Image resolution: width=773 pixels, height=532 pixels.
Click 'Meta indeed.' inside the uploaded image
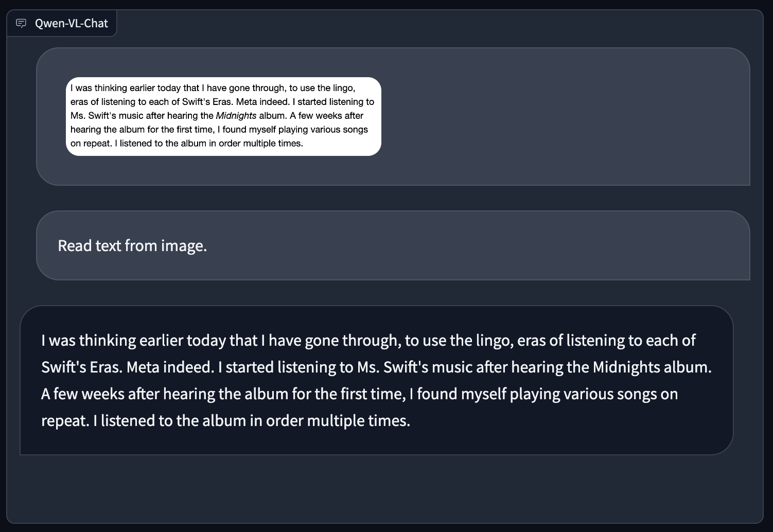pos(262,102)
